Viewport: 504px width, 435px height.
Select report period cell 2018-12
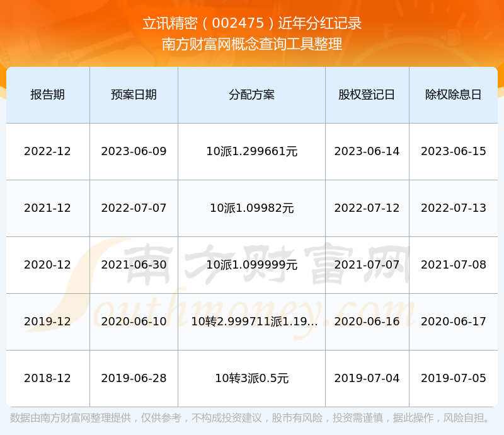pos(47,378)
